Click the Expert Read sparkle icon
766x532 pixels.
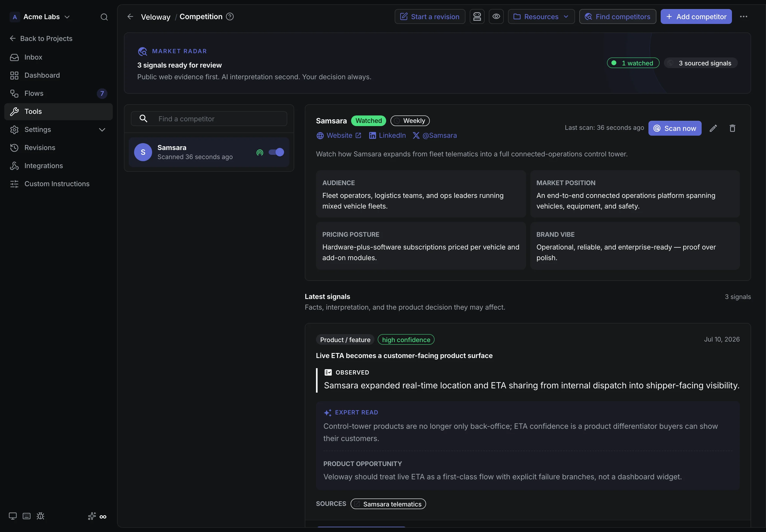point(328,413)
